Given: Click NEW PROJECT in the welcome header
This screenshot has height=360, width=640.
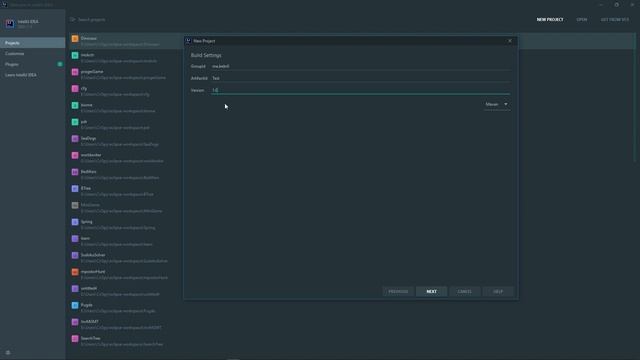Looking at the screenshot, I should [x=550, y=20].
